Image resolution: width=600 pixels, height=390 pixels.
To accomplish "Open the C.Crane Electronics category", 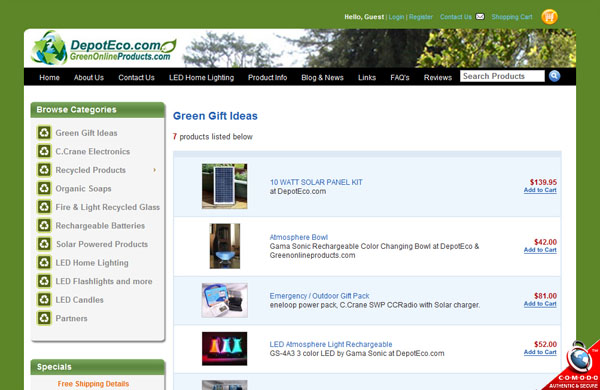I will click(x=93, y=152).
